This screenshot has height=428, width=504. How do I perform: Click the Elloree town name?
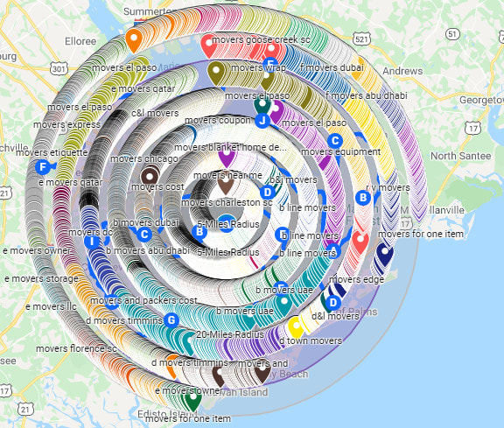[80, 41]
